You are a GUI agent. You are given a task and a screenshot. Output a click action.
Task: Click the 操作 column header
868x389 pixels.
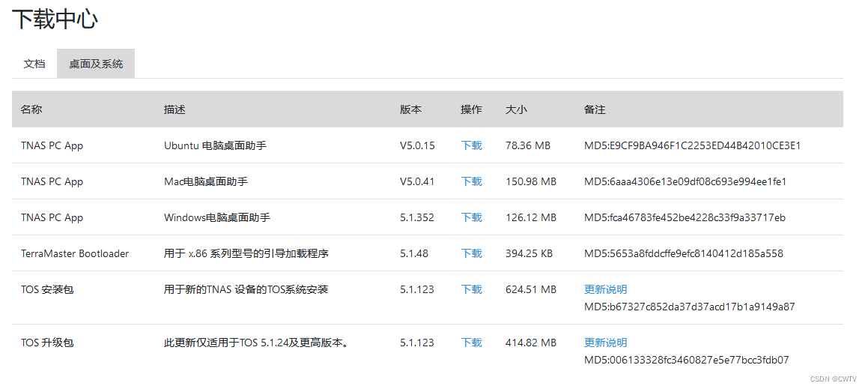click(x=472, y=109)
